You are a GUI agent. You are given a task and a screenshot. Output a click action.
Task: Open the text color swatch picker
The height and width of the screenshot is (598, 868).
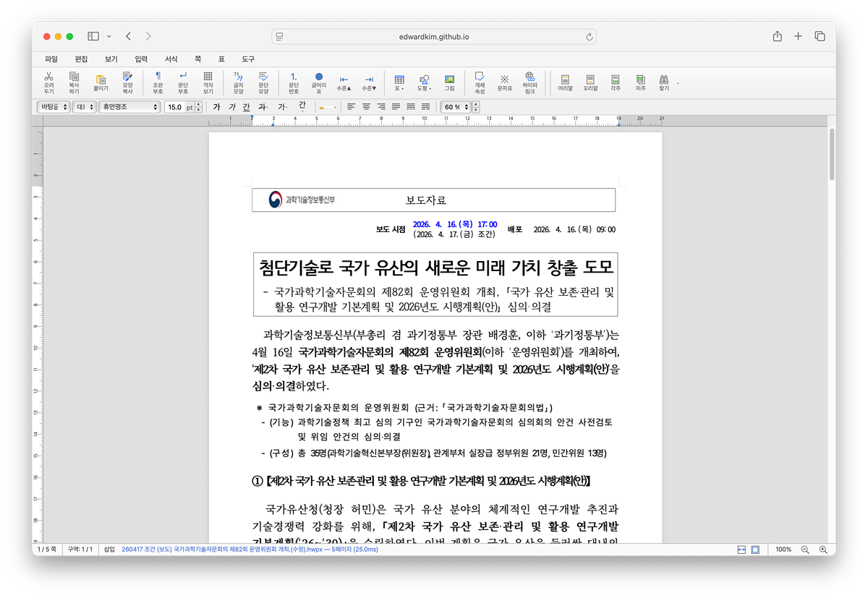(x=327, y=107)
